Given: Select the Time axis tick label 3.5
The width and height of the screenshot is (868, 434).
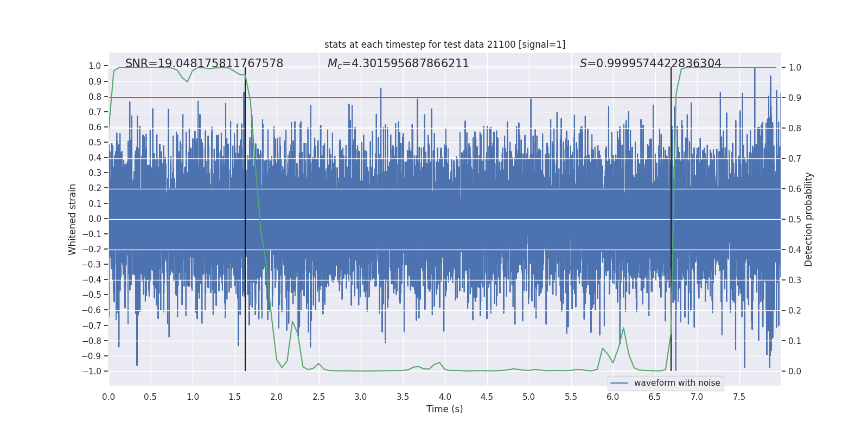Looking at the screenshot, I should point(403,397).
